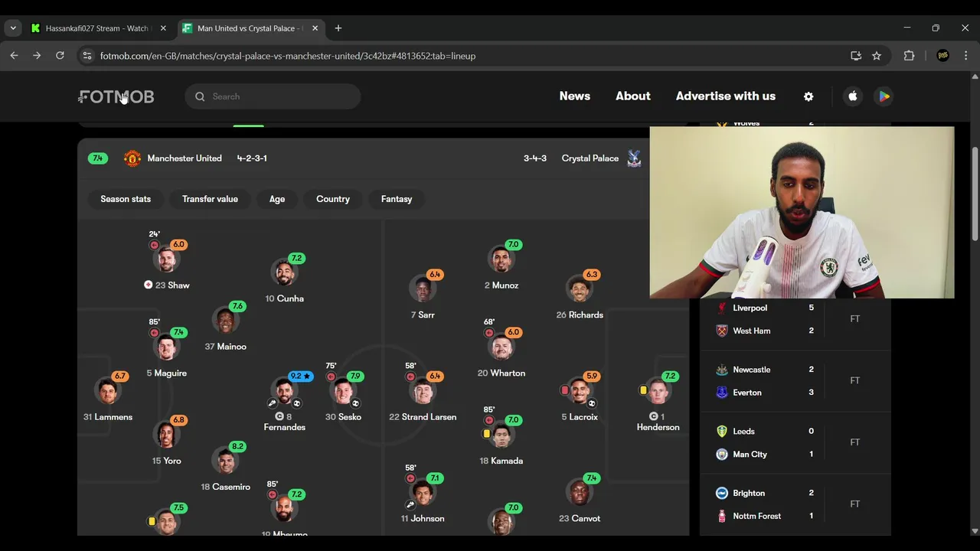Click the 15 Yoro player name
Screen dimensions: 980x551
click(x=166, y=461)
